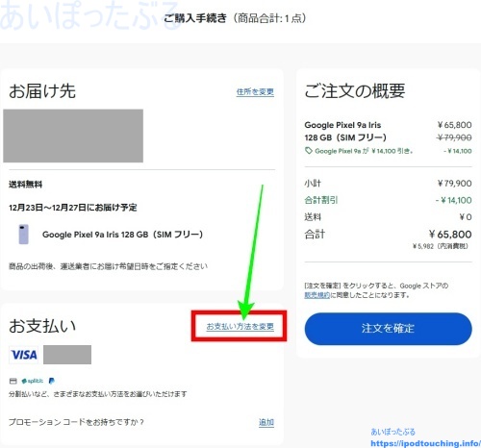Viewport: 481px width, 448px height.
Task: Click the 注文を確定 button
Action: pyautogui.click(x=388, y=329)
